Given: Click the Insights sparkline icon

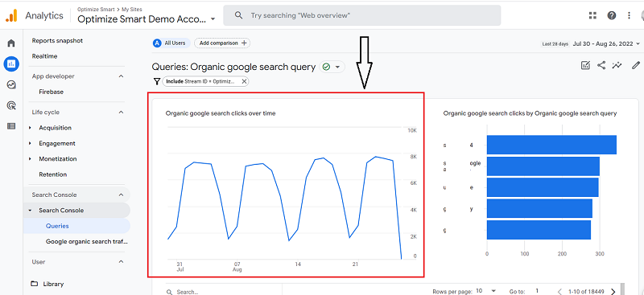Looking at the screenshot, I should point(617,65).
